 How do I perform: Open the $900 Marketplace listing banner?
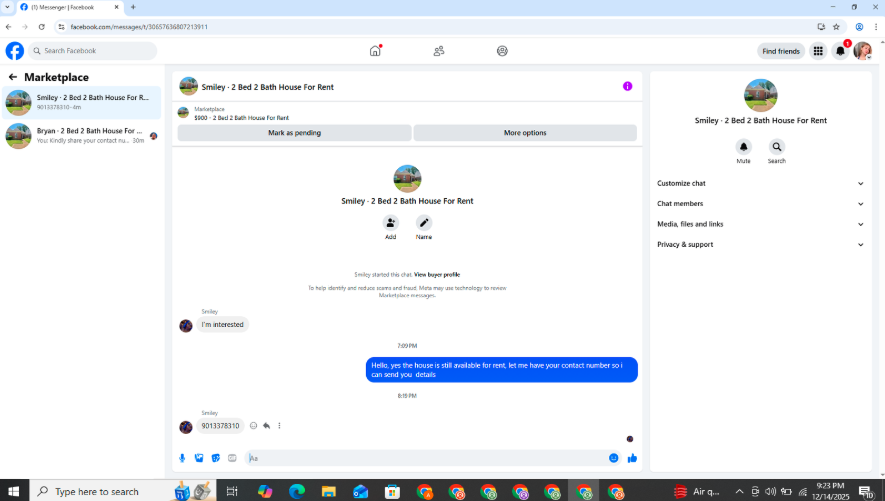(407, 113)
